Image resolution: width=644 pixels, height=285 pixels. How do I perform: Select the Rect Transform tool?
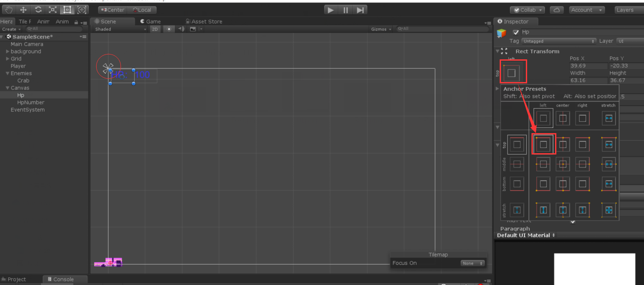(x=67, y=10)
